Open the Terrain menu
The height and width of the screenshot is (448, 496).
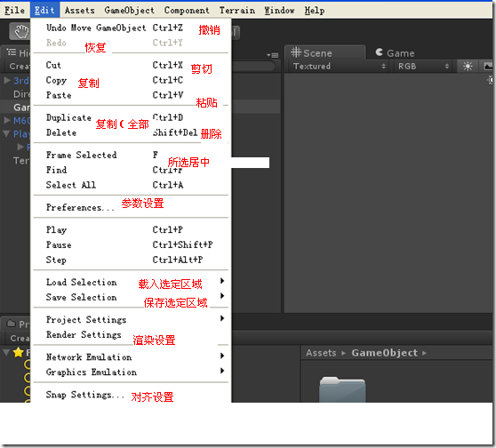[x=237, y=10]
